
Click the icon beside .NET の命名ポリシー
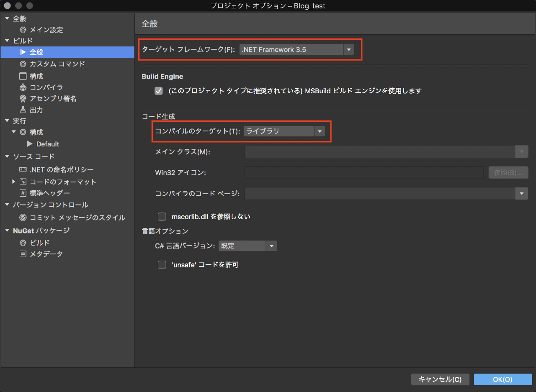point(23,169)
